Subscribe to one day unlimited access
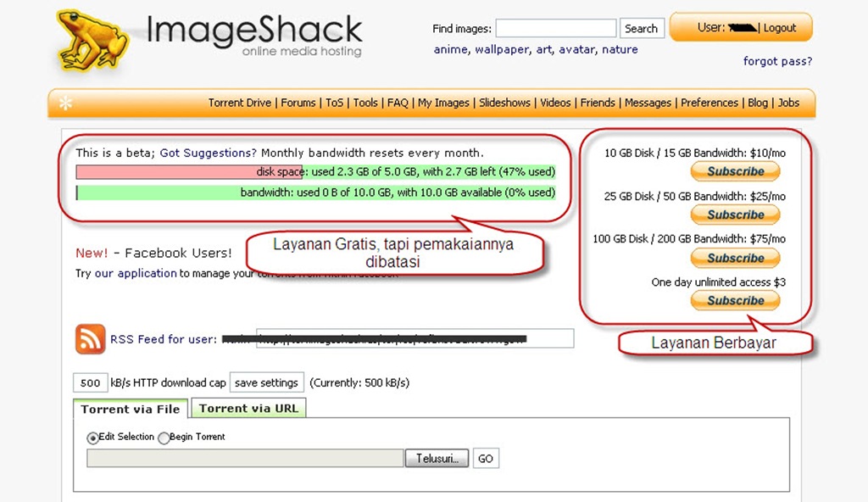This screenshot has height=502, width=868. click(735, 300)
